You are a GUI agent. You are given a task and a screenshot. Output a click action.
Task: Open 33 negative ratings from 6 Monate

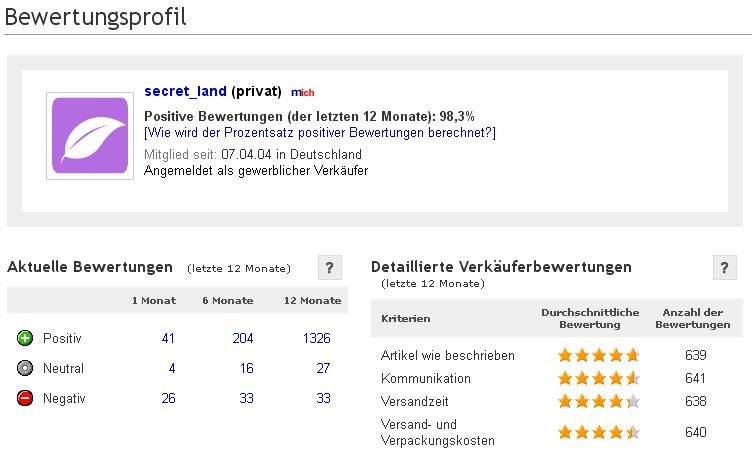point(246,399)
